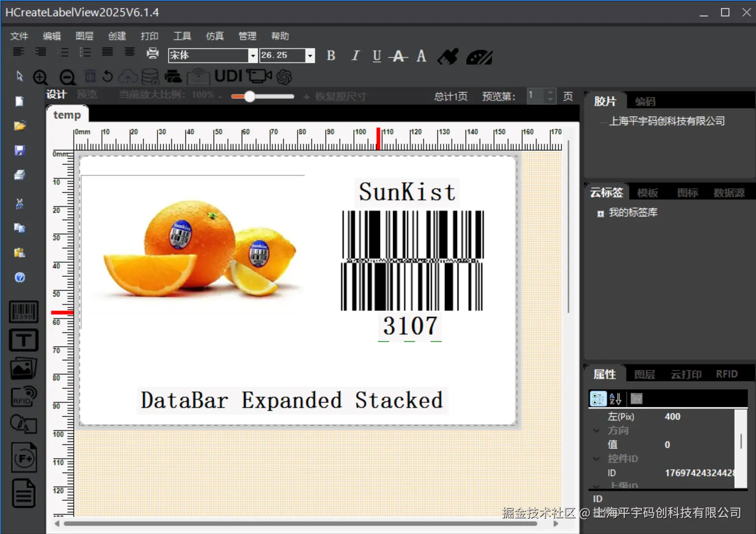Switch to the 数据源 tab
756x534 pixels.
729,193
